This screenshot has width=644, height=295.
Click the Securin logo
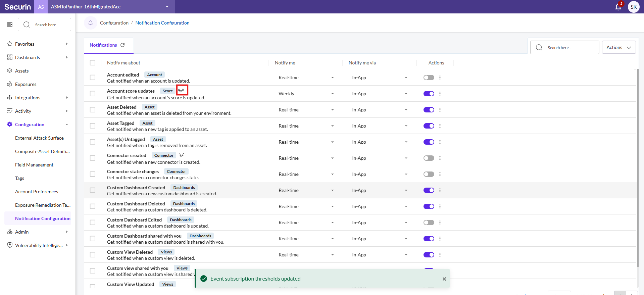[x=17, y=7]
